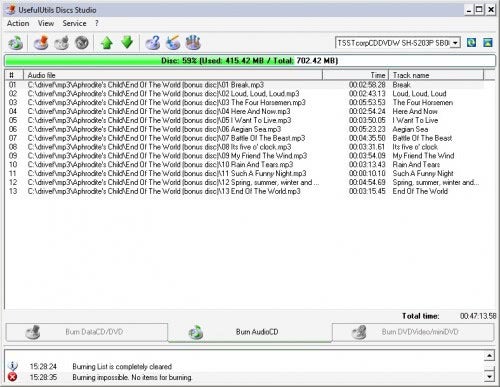Click time value 00:04:54.69
The height and width of the screenshot is (387, 500).
pos(367,182)
